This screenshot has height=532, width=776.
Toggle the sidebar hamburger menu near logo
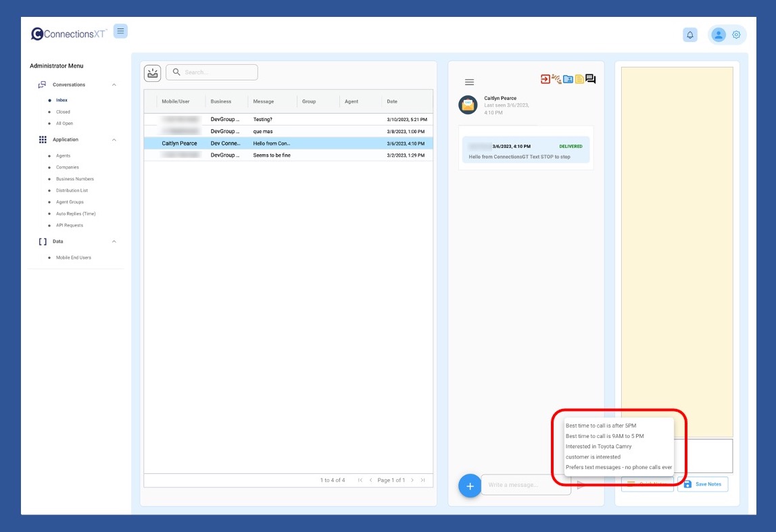tap(120, 31)
